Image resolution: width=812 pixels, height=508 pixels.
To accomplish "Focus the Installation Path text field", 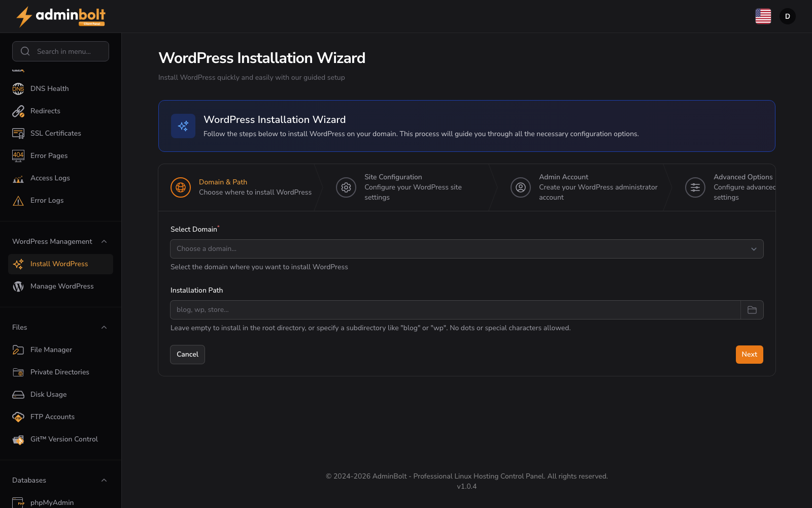I will click(455, 310).
